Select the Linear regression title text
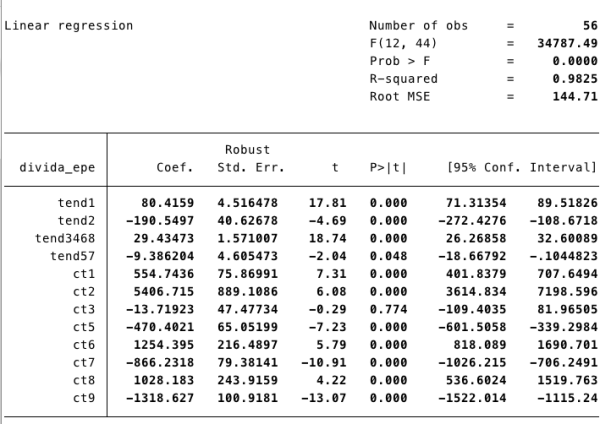 click(x=69, y=24)
